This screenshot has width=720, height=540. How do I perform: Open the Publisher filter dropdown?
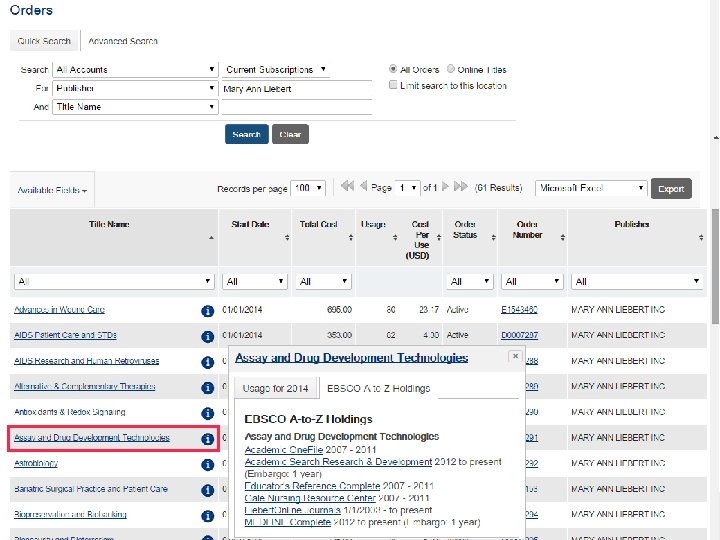point(637,281)
